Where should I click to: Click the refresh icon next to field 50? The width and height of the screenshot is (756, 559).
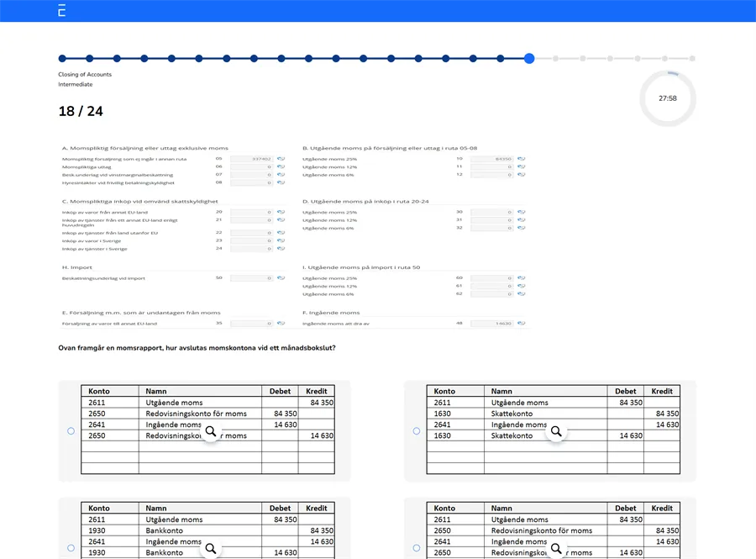[x=281, y=277]
